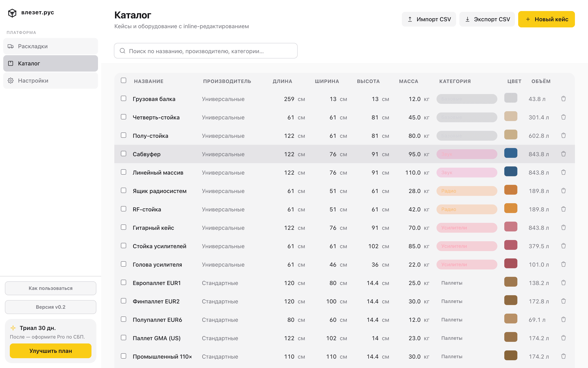Image resolution: width=588 pixels, height=368 pixels.
Task: Click the Версия v0.2 button
Action: (51, 307)
